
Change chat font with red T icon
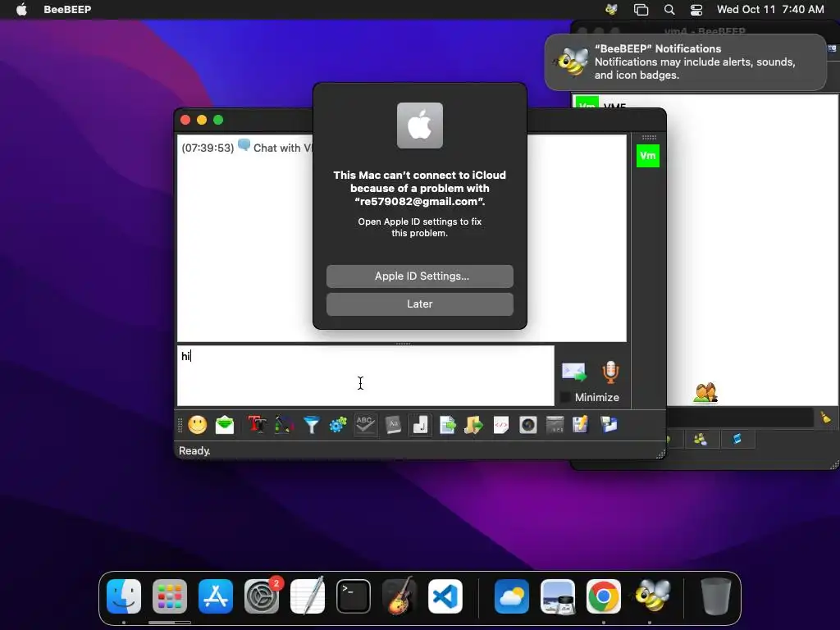pos(257,425)
